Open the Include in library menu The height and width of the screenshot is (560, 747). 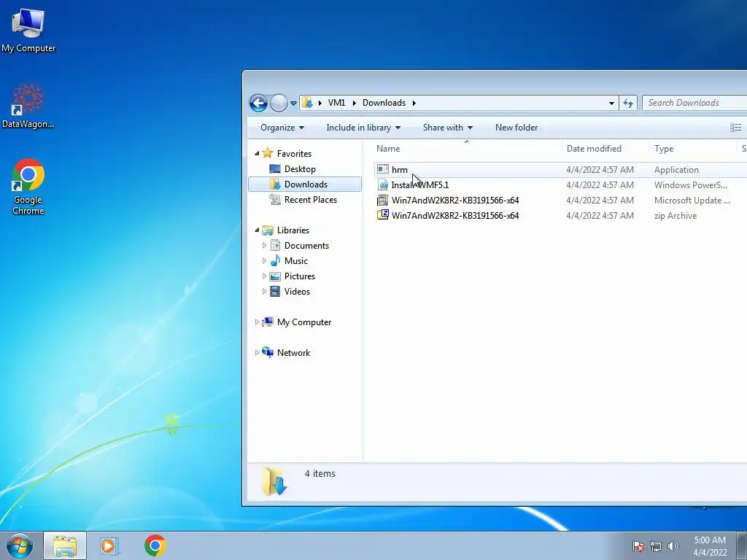click(363, 128)
